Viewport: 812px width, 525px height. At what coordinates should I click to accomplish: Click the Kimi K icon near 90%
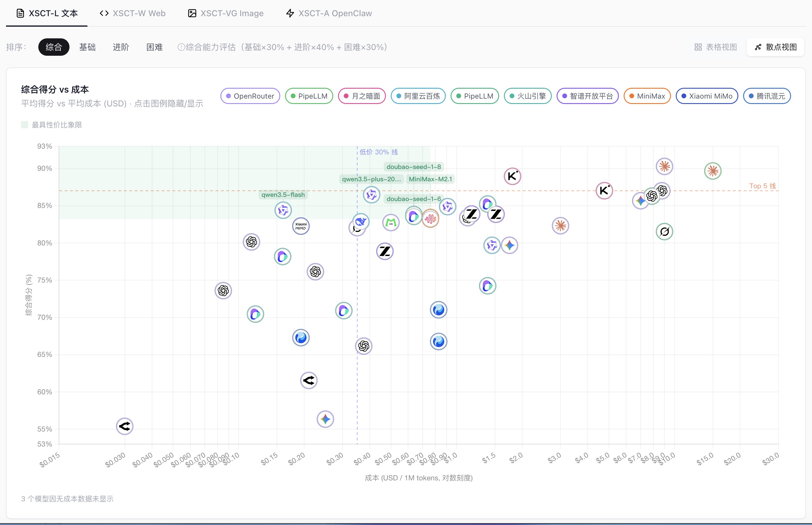pos(512,176)
